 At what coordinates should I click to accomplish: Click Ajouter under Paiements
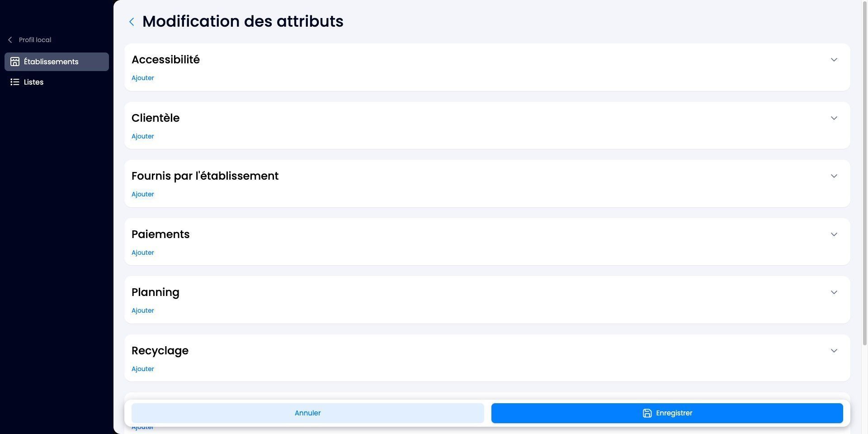click(143, 253)
